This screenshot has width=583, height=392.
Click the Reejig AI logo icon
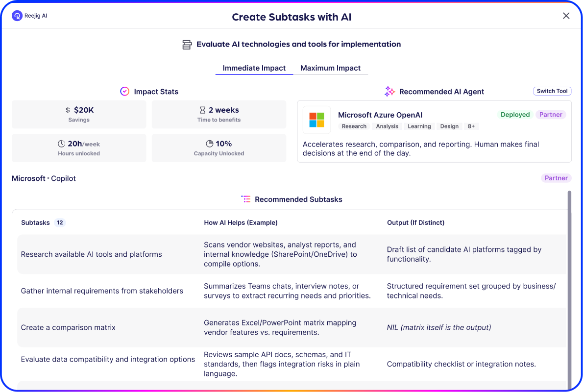[x=17, y=16]
